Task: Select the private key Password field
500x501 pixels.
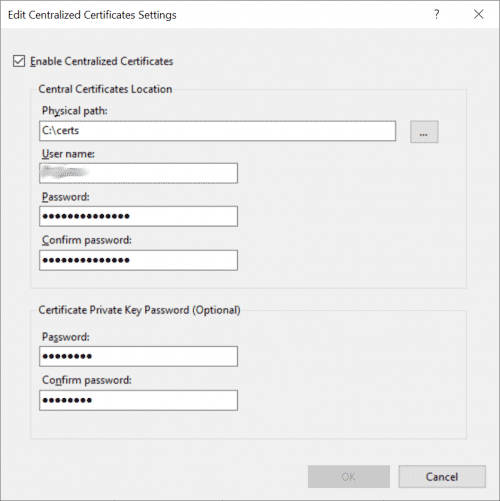Action: point(138,356)
